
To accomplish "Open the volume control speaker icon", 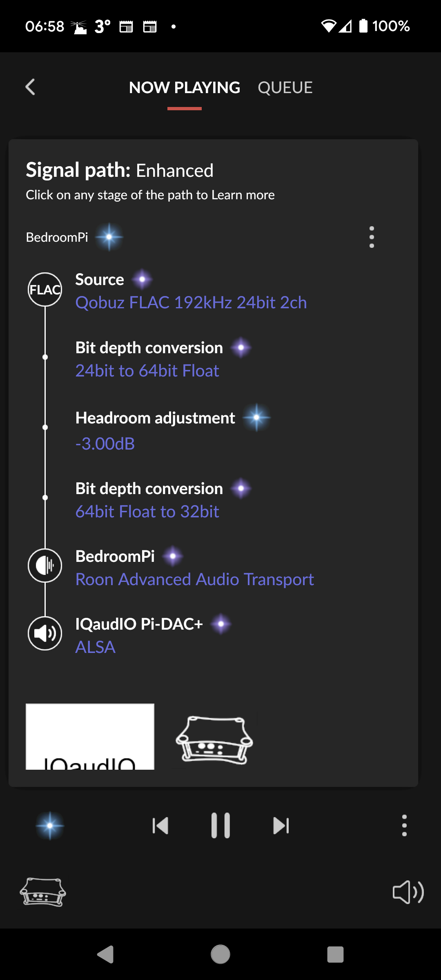I will point(408,892).
